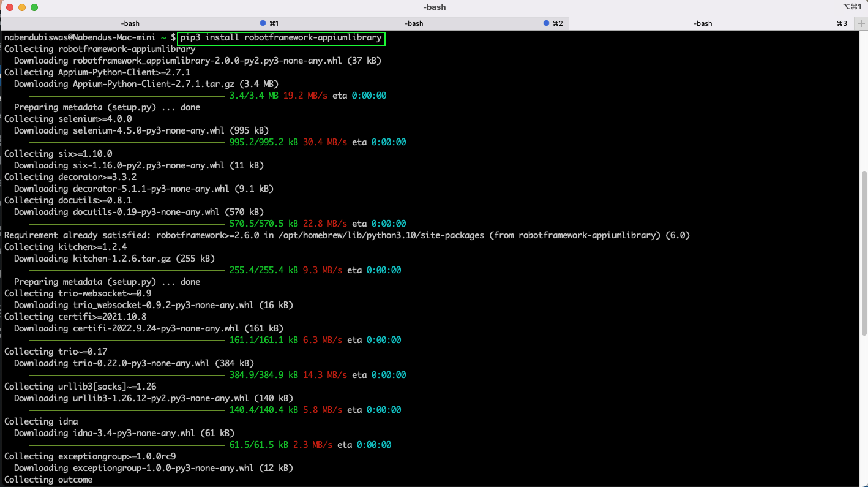Click the progress bar showing 995.2/995.2 kB
This screenshot has width=868, height=487.
point(127,143)
